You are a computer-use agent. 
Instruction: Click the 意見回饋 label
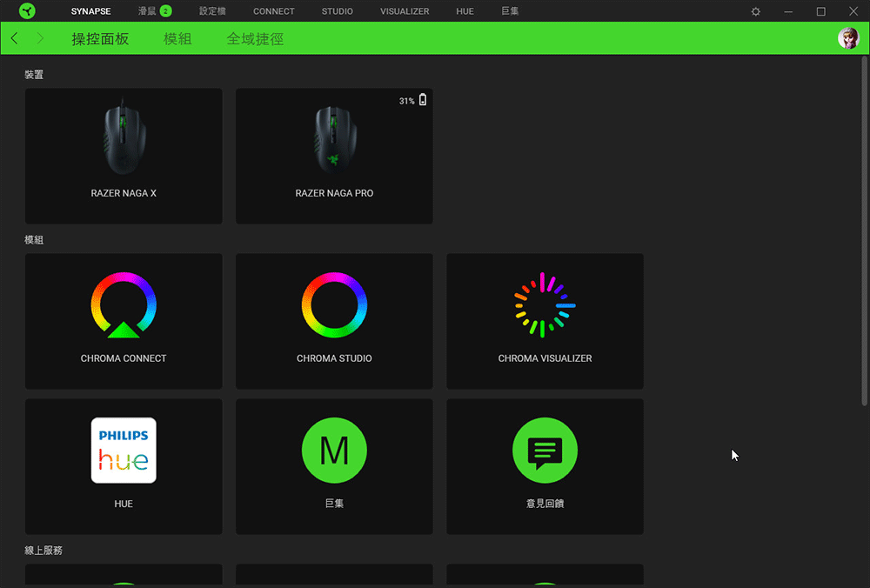[x=545, y=504]
